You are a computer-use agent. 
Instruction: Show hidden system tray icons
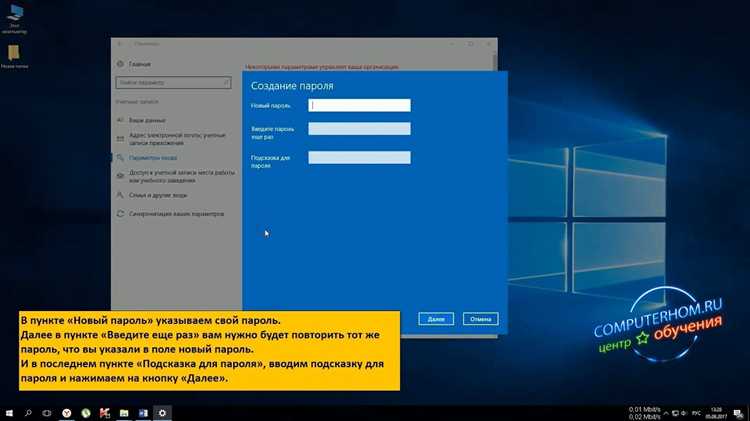(x=666, y=413)
